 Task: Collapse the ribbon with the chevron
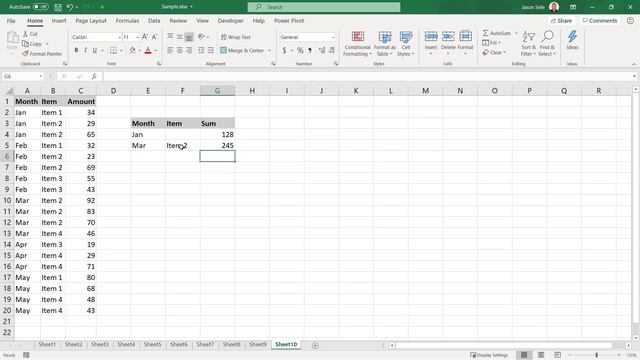(634, 64)
